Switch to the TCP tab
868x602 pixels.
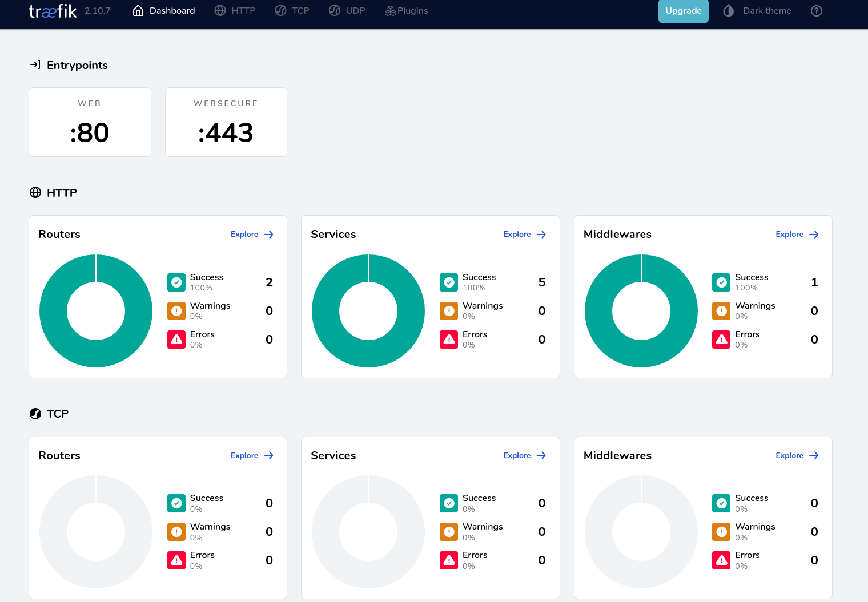[292, 11]
